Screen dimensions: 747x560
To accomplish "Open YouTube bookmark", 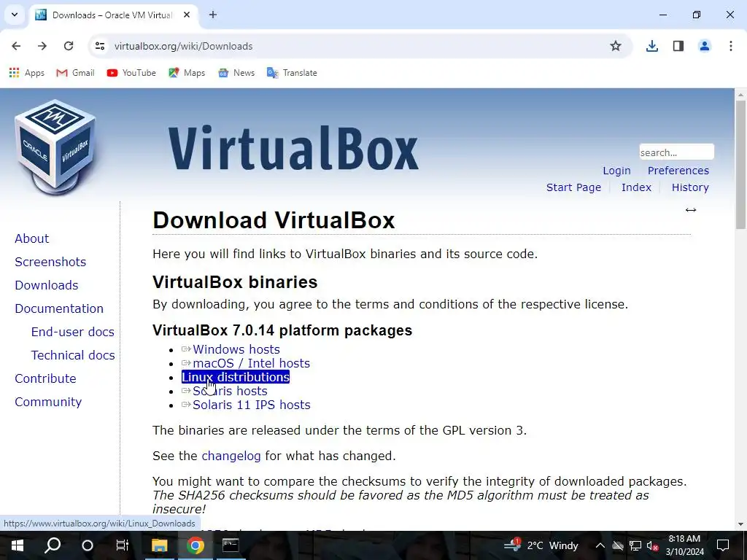I will [131, 73].
